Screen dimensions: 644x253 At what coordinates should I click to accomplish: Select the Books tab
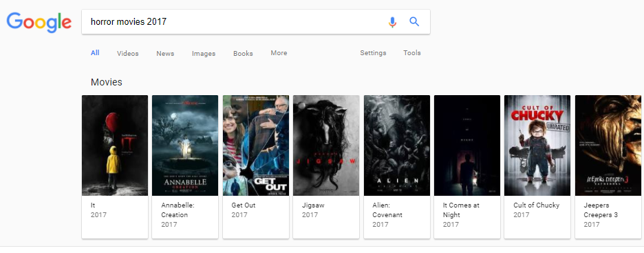(243, 54)
